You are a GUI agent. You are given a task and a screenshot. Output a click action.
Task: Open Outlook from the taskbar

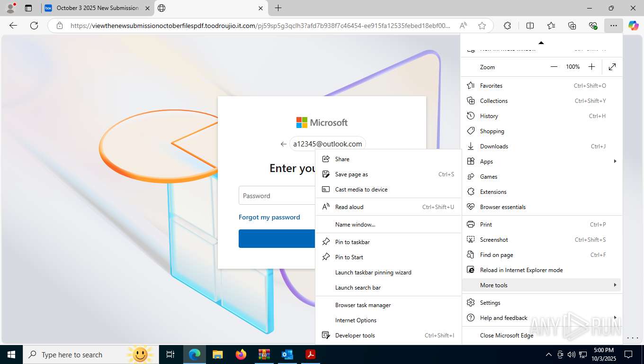[287, 355]
